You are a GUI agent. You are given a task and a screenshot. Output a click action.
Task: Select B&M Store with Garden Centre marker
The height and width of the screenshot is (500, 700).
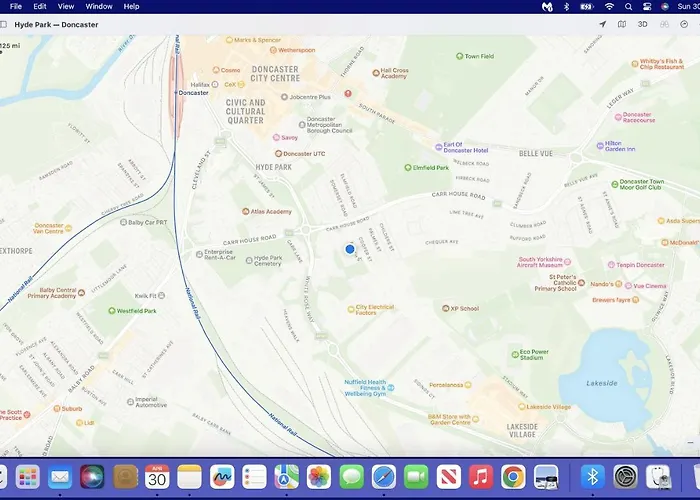coord(475,419)
